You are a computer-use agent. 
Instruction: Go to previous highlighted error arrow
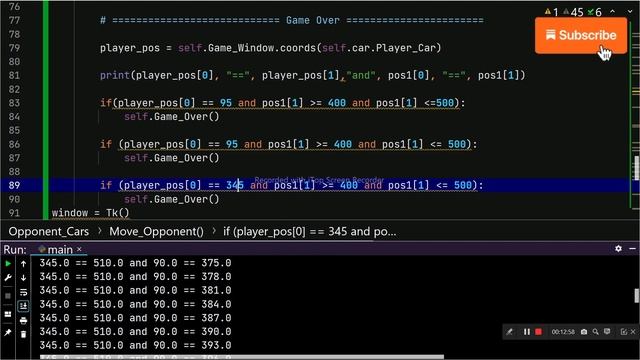coord(612,12)
